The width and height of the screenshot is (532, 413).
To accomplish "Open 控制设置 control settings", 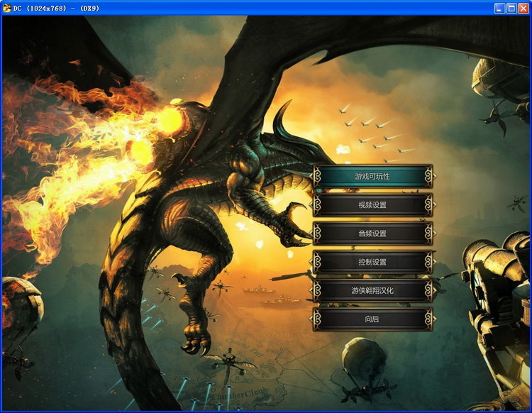I will pos(372,262).
